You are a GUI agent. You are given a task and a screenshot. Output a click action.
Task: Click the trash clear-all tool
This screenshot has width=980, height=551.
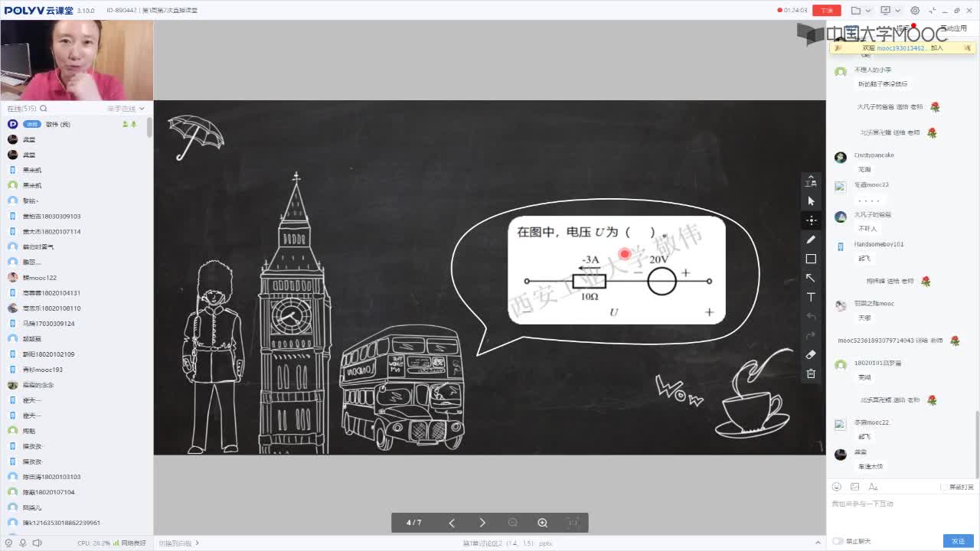(811, 373)
